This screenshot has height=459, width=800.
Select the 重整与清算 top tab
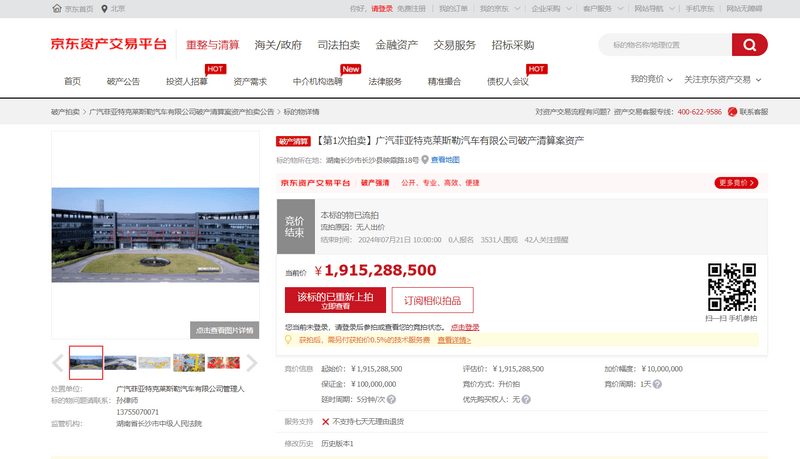click(213, 45)
